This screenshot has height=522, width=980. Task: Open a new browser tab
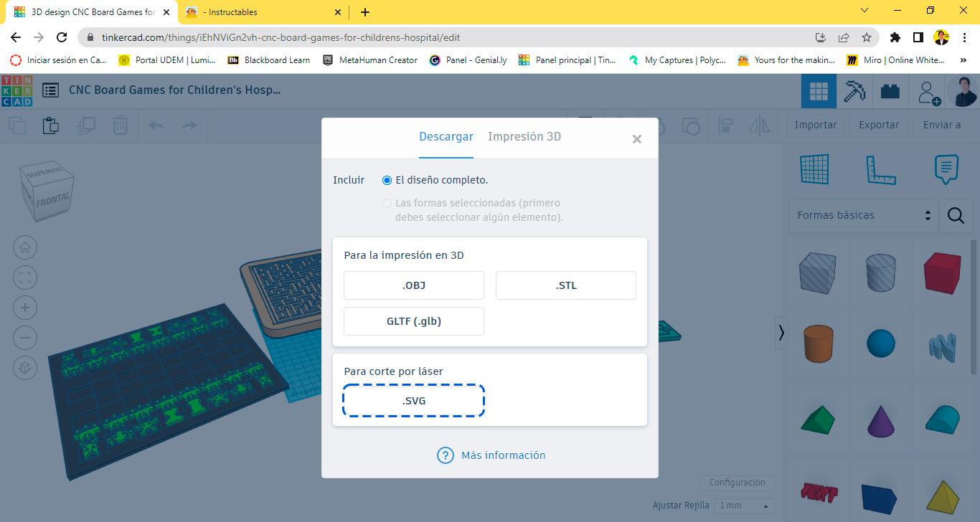[365, 12]
